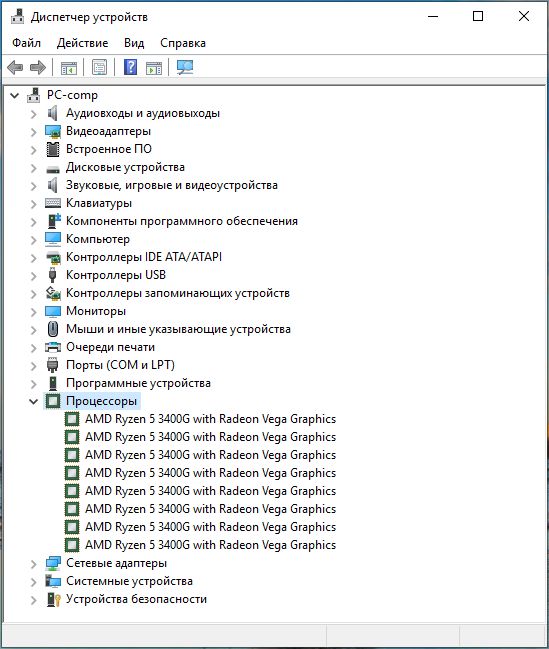
Task: Click the PC-comp computer icon
Action: [34, 95]
